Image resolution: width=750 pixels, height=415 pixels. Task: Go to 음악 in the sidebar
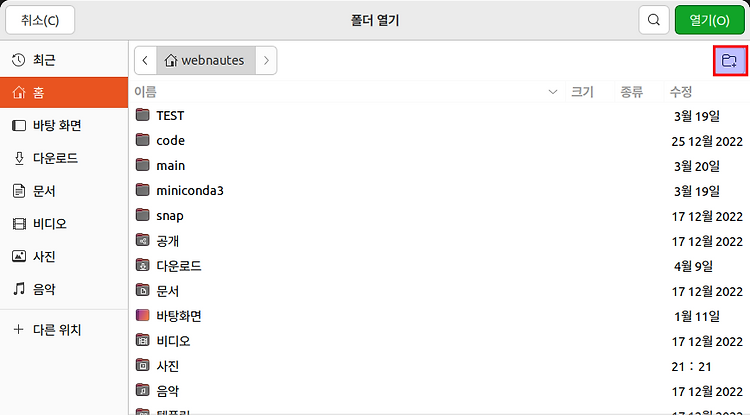(64, 289)
